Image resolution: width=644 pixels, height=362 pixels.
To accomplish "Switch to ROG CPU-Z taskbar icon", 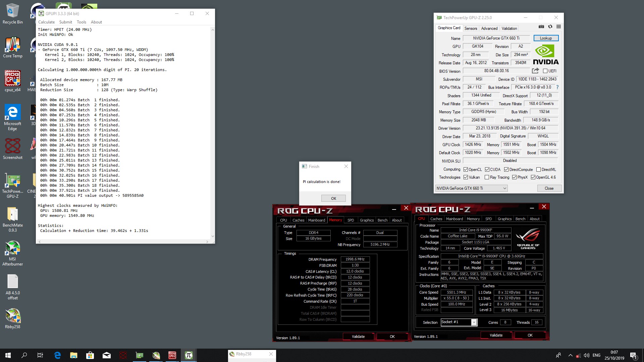I will 172,355.
